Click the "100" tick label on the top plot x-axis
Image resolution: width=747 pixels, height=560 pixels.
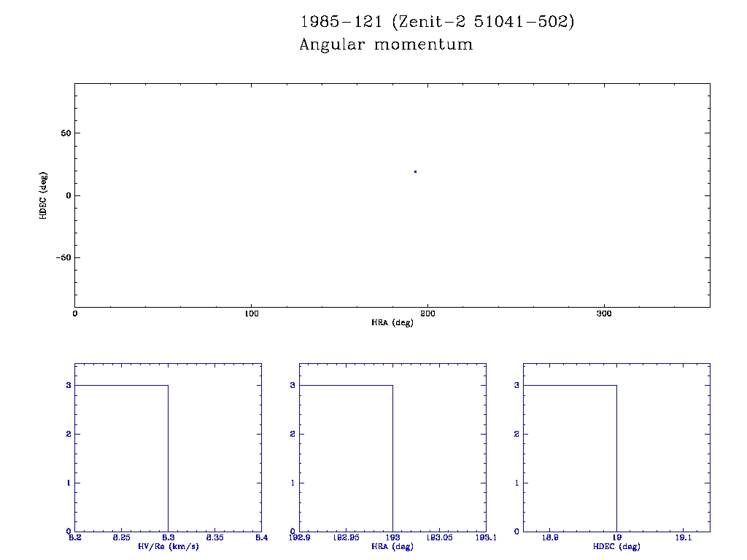point(251,314)
